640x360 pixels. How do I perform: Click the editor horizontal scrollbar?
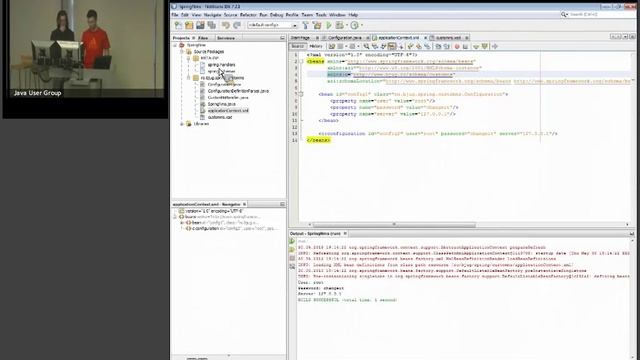pos(394,224)
